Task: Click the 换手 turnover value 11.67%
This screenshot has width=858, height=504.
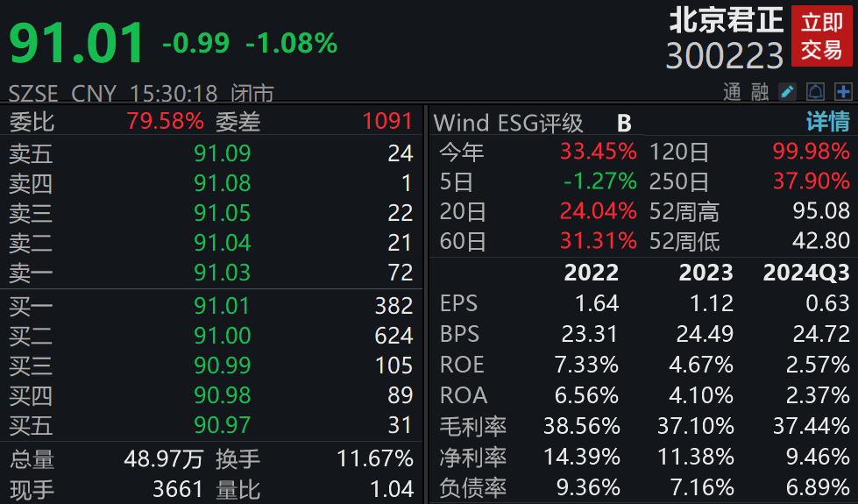Action: (x=375, y=459)
